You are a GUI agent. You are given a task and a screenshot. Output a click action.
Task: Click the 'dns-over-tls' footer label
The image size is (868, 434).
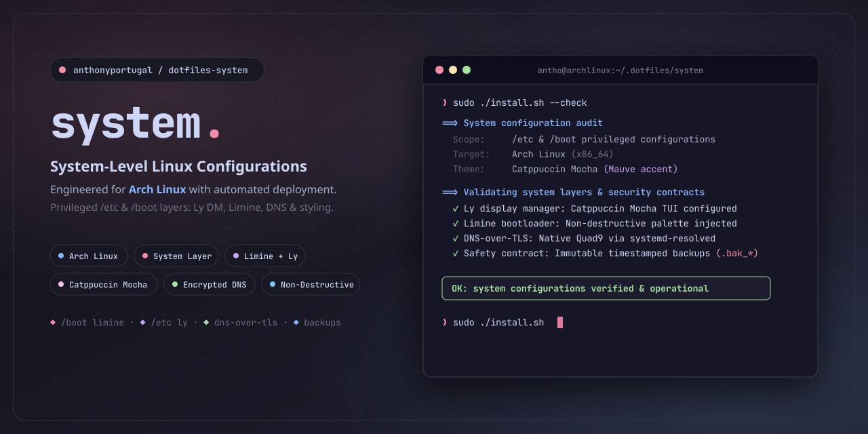(245, 323)
